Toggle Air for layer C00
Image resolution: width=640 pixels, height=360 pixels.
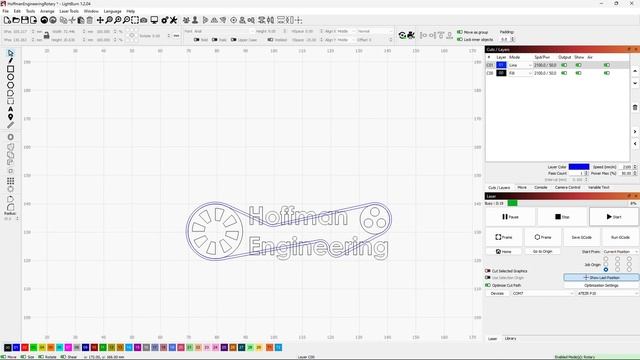607,73
